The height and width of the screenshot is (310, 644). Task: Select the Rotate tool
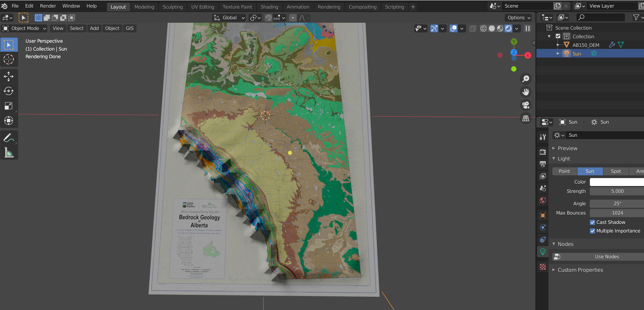[x=9, y=91]
